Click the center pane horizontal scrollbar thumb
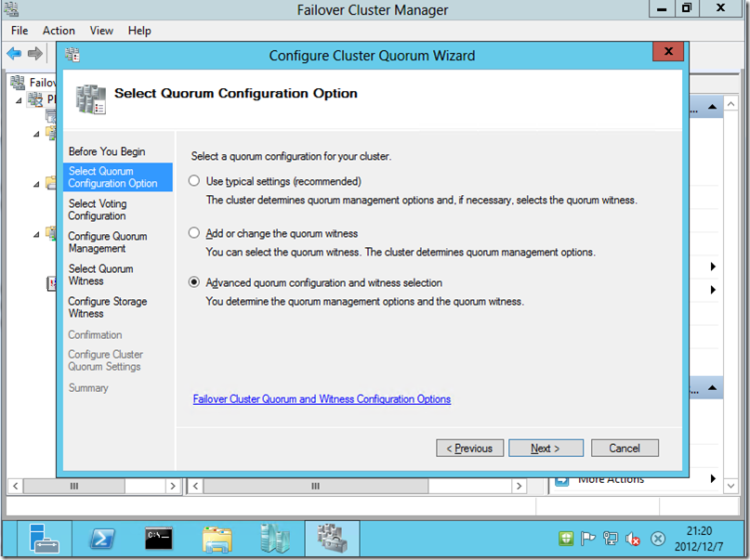Viewport: 750px width, 560px height. (316, 486)
